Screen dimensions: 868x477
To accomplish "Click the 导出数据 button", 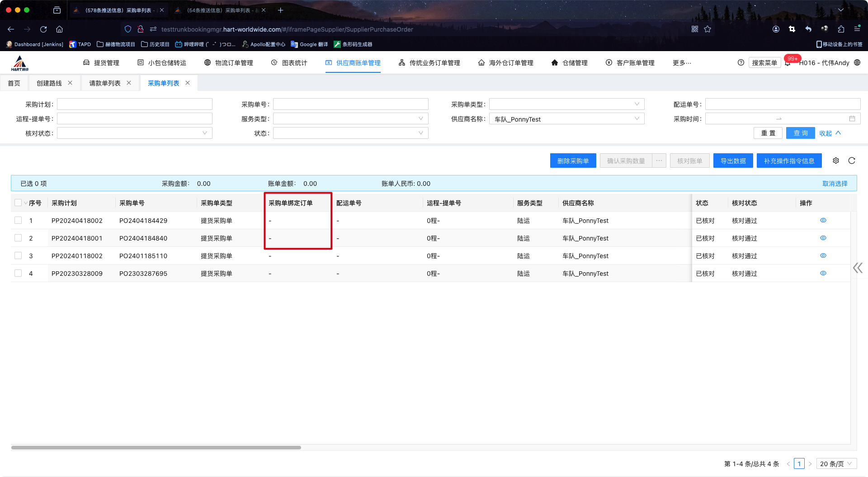I will [733, 161].
